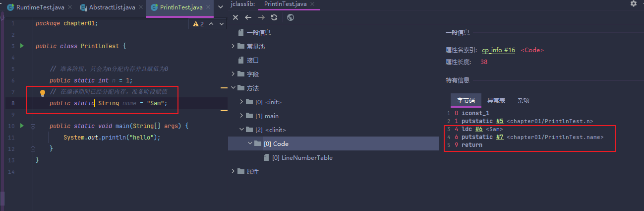Follow the #6 constant link in ldc

point(478,129)
